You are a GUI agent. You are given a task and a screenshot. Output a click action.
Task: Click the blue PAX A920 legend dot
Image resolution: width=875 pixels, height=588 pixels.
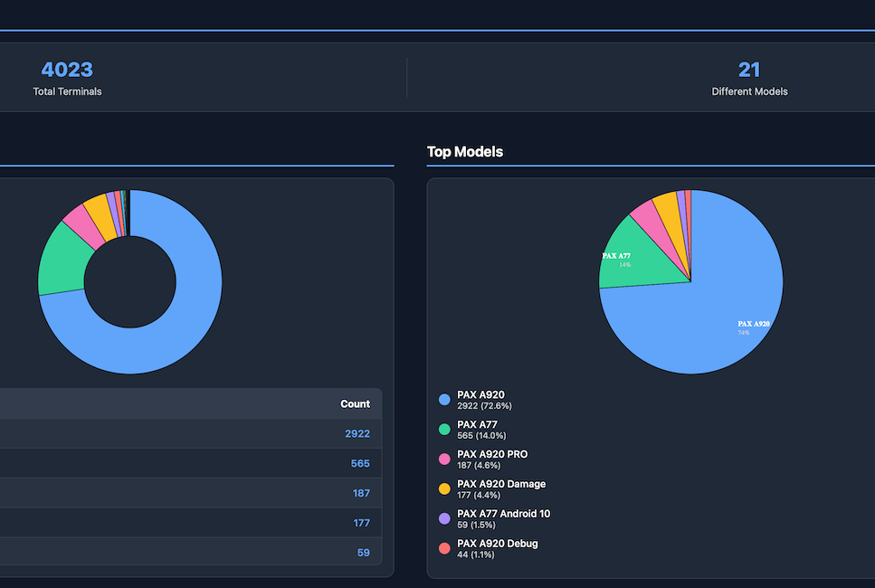pos(444,400)
